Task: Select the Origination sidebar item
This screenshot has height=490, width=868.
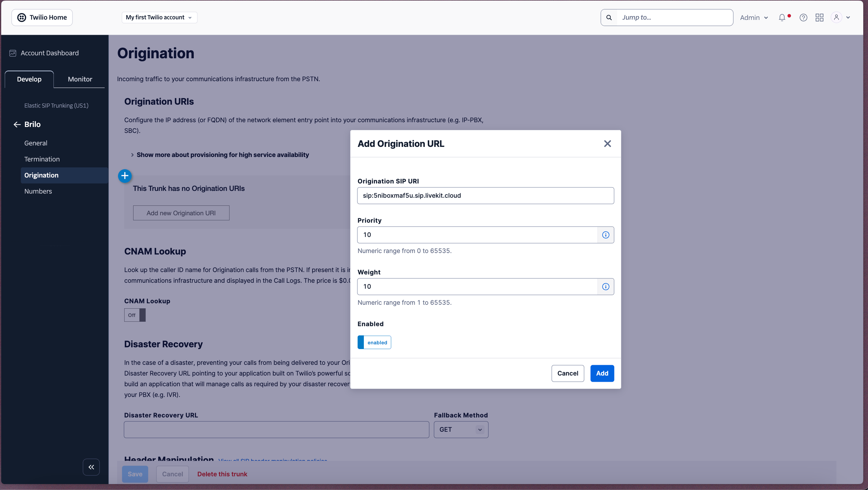Action: (x=65, y=175)
